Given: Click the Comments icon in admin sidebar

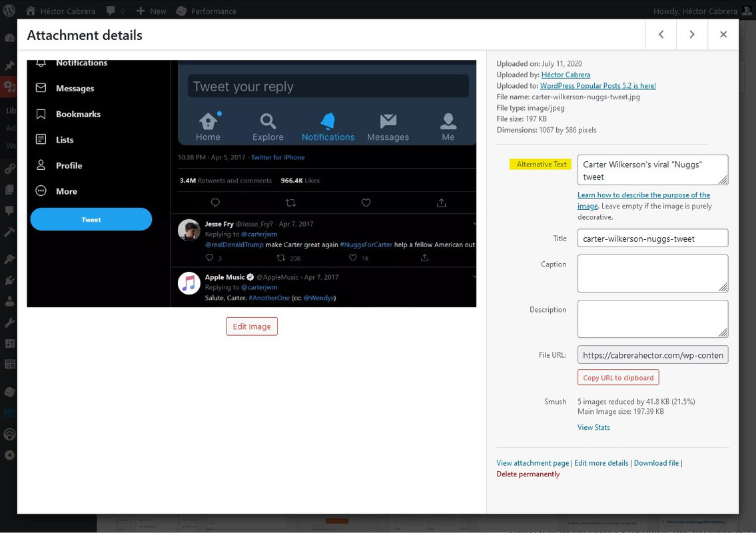Looking at the screenshot, I should pyautogui.click(x=9, y=211).
